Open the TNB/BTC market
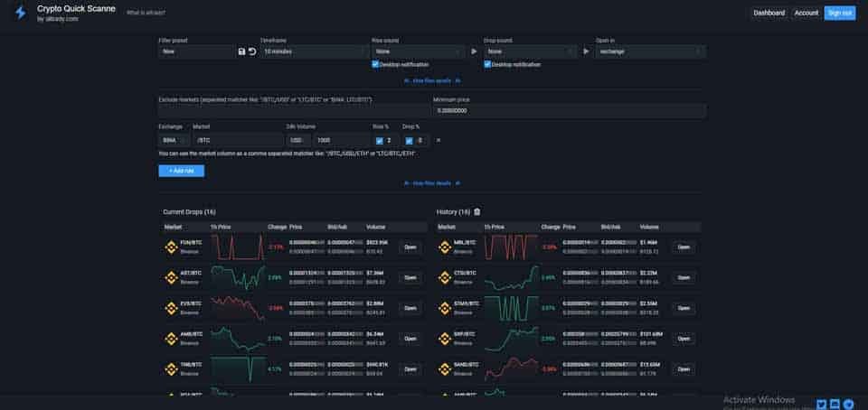868x410 pixels. pyautogui.click(x=410, y=368)
